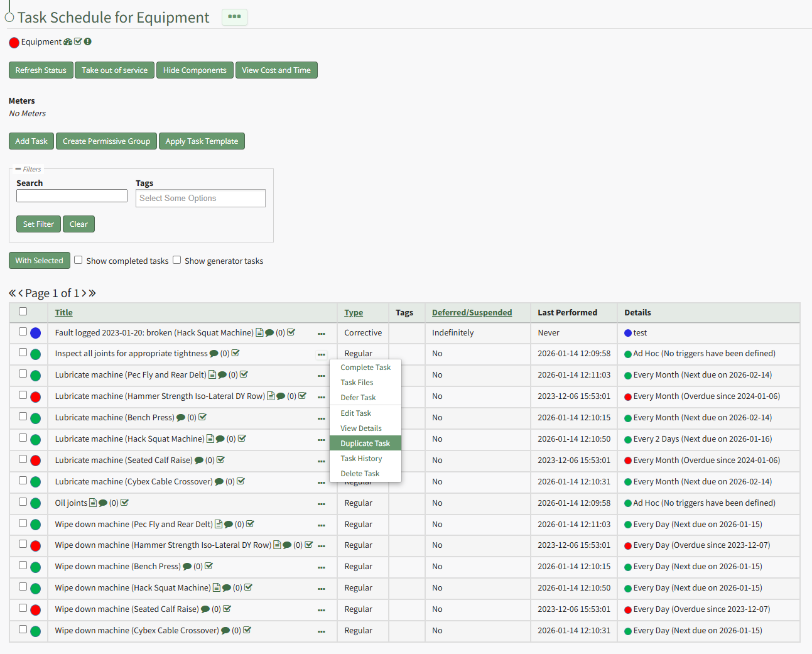Go to the last page using double-arrow icon
This screenshot has width=812, height=654.
click(92, 293)
